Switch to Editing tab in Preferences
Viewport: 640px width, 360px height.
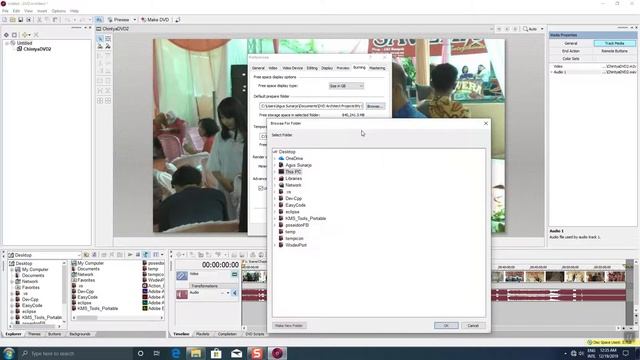(312, 68)
